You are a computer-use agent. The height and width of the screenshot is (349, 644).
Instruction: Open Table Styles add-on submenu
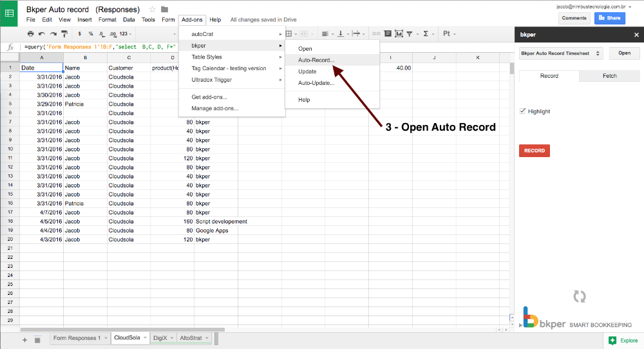[232, 57]
